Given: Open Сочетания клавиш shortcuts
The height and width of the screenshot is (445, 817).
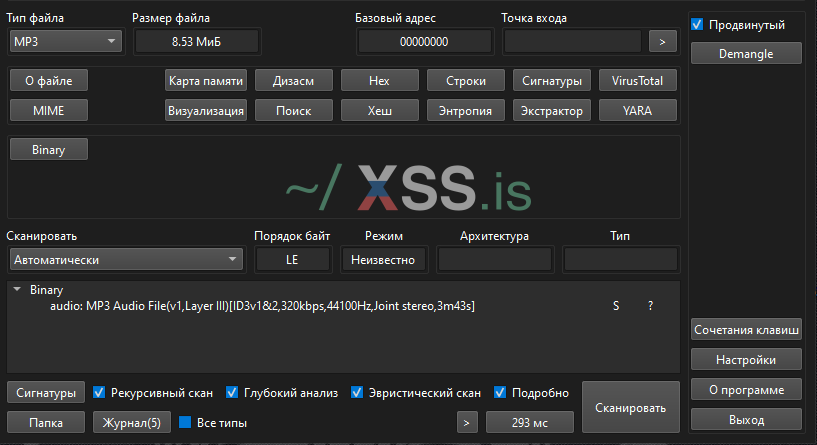Looking at the screenshot, I should point(746,330).
